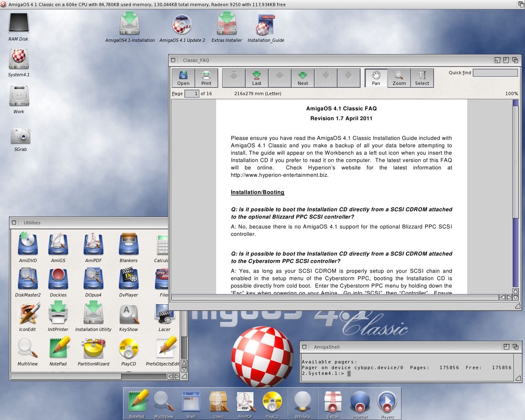The width and height of the screenshot is (525, 420).
Task: Activate the Pan hand tool
Action: [x=376, y=78]
